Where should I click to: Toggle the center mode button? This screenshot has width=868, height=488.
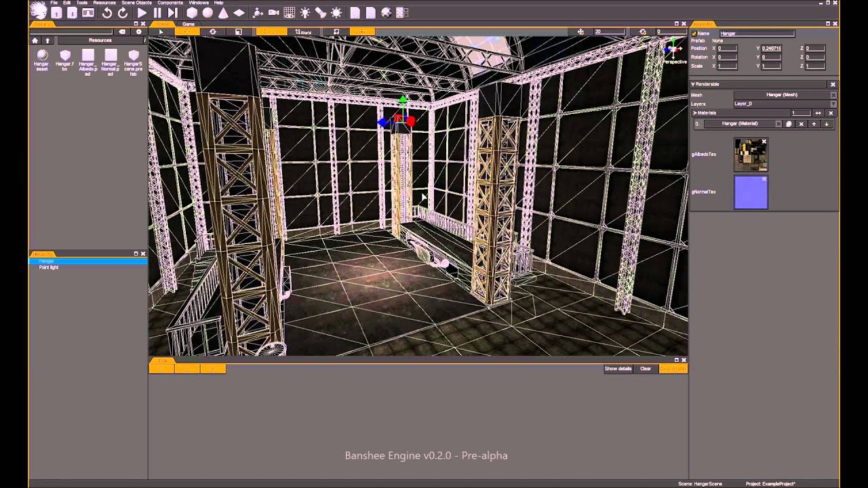click(x=362, y=32)
